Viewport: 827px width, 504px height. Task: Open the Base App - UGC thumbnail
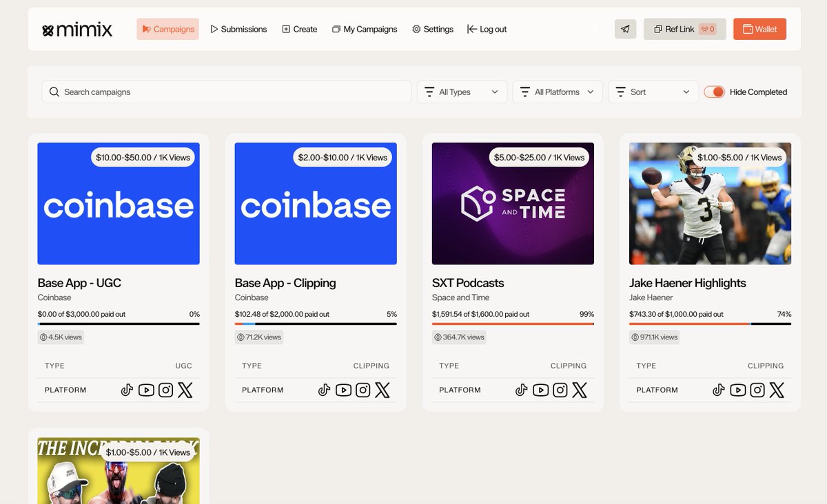pos(119,204)
